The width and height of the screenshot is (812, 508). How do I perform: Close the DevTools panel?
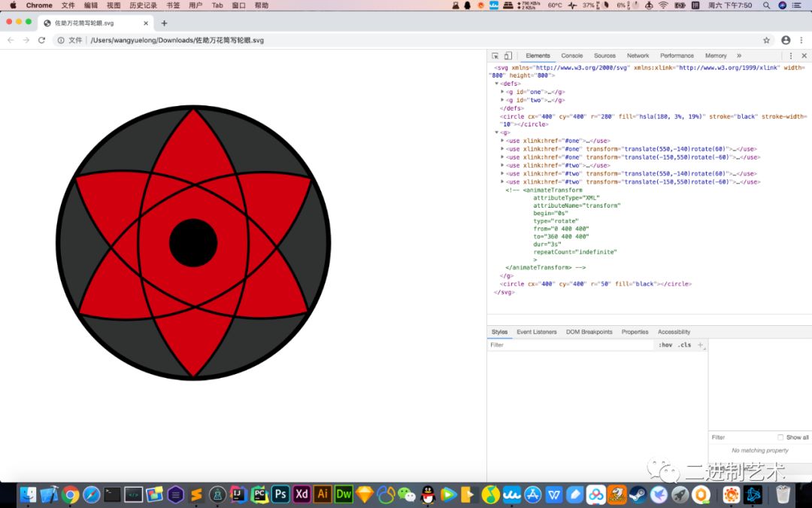click(804, 56)
